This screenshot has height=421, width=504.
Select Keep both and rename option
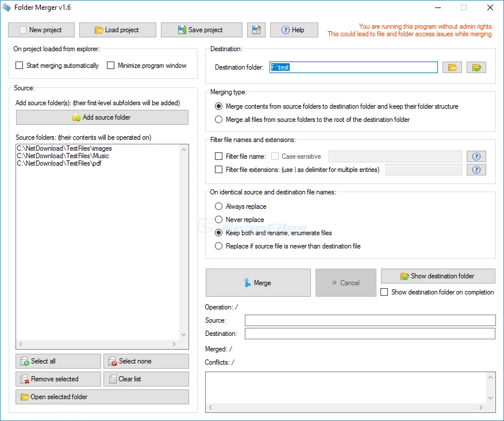(x=218, y=233)
